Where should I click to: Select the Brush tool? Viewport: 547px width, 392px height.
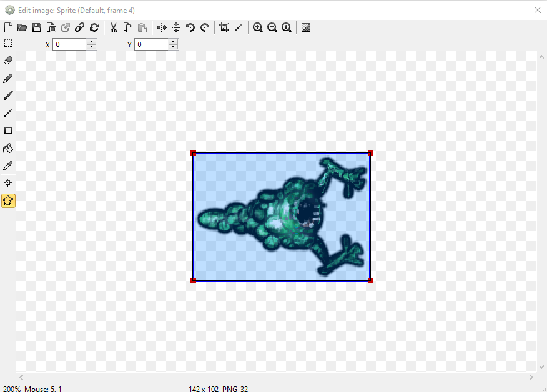click(8, 96)
